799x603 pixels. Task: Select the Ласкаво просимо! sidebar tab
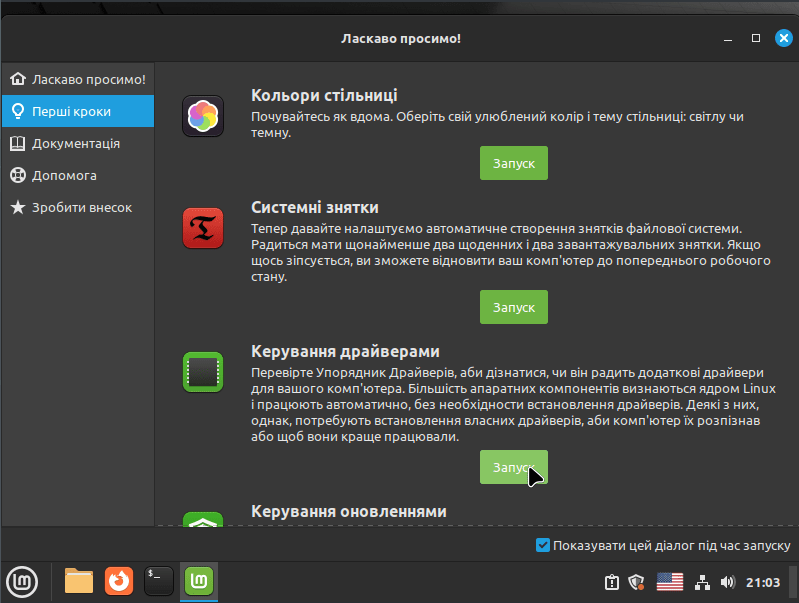pos(78,79)
